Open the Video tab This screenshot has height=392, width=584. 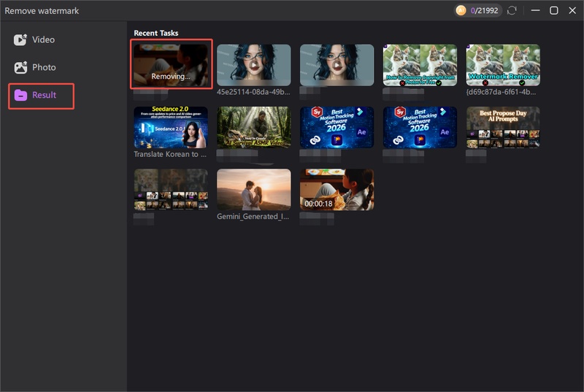[43, 39]
